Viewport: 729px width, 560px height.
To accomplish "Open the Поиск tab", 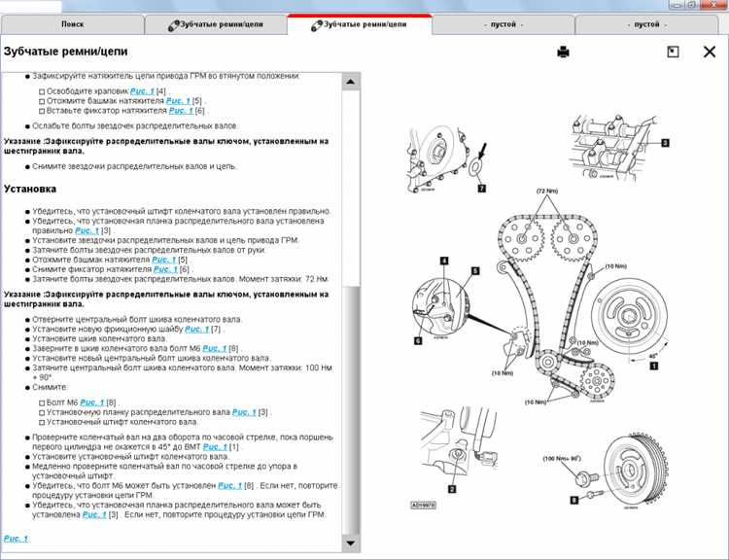I will [x=73, y=24].
